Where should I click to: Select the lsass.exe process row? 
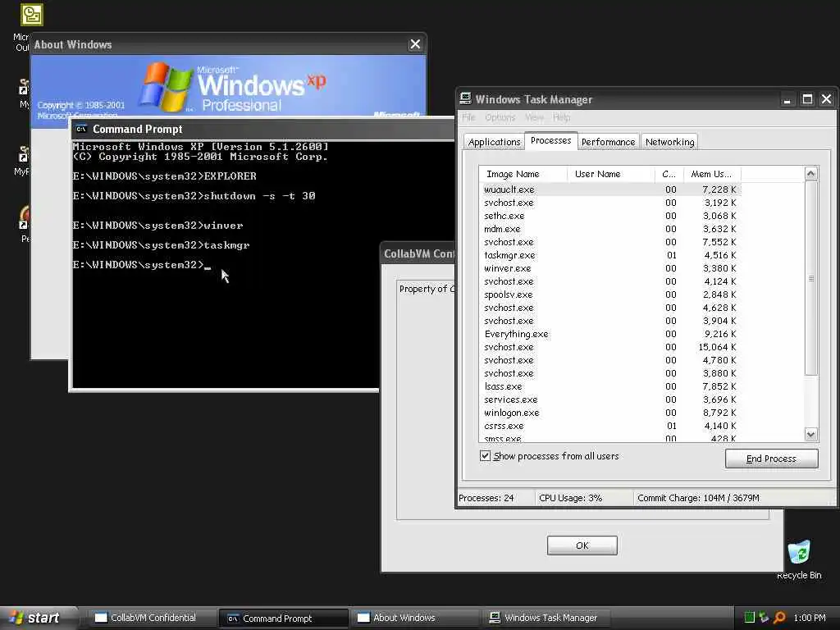click(x=610, y=386)
